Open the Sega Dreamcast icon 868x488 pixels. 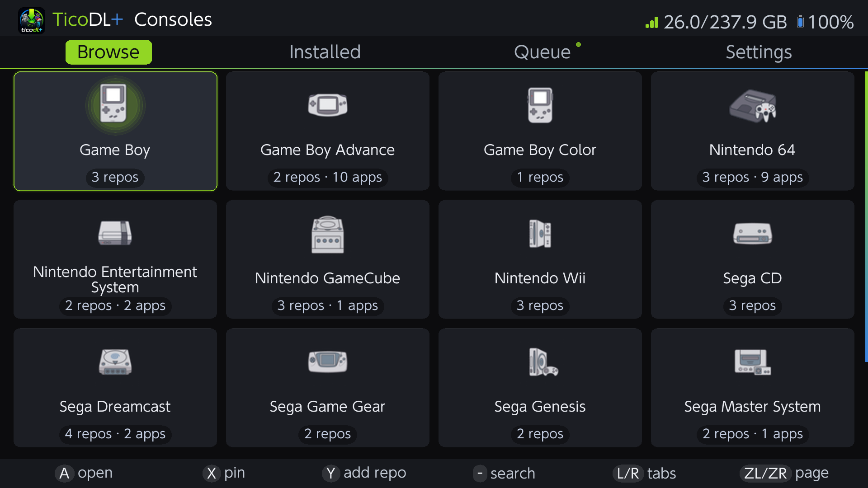pos(115,362)
